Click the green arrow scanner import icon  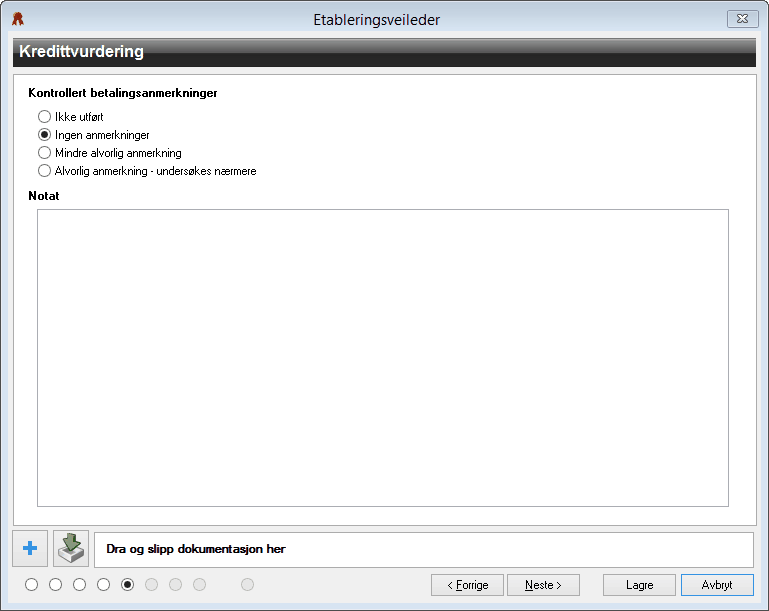[71, 548]
